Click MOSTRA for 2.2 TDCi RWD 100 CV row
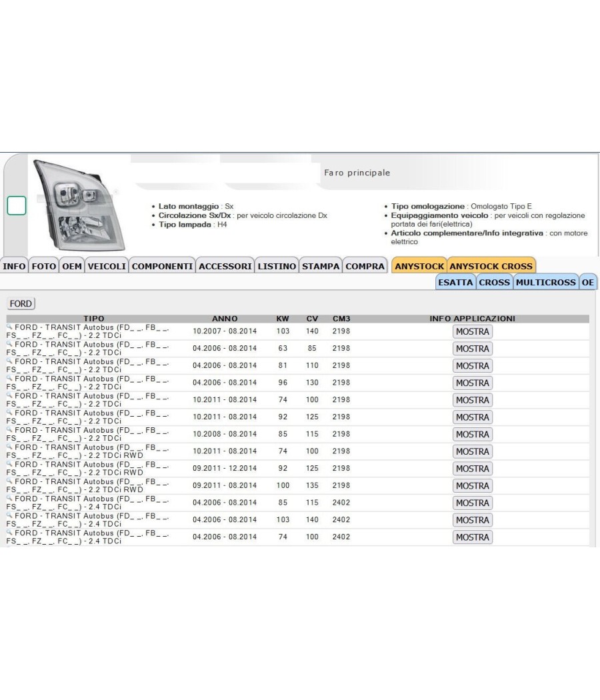The image size is (600, 700). tap(472, 452)
